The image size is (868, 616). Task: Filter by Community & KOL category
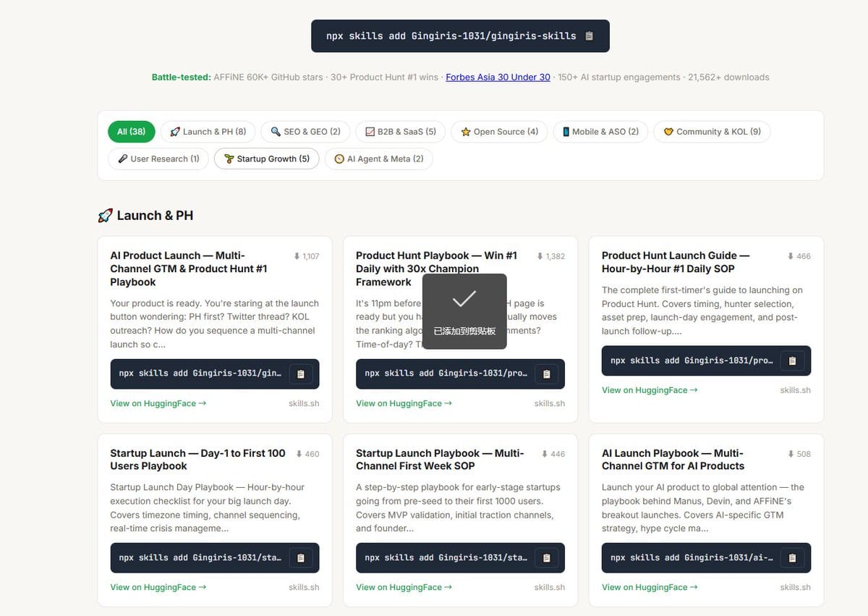[x=712, y=132]
